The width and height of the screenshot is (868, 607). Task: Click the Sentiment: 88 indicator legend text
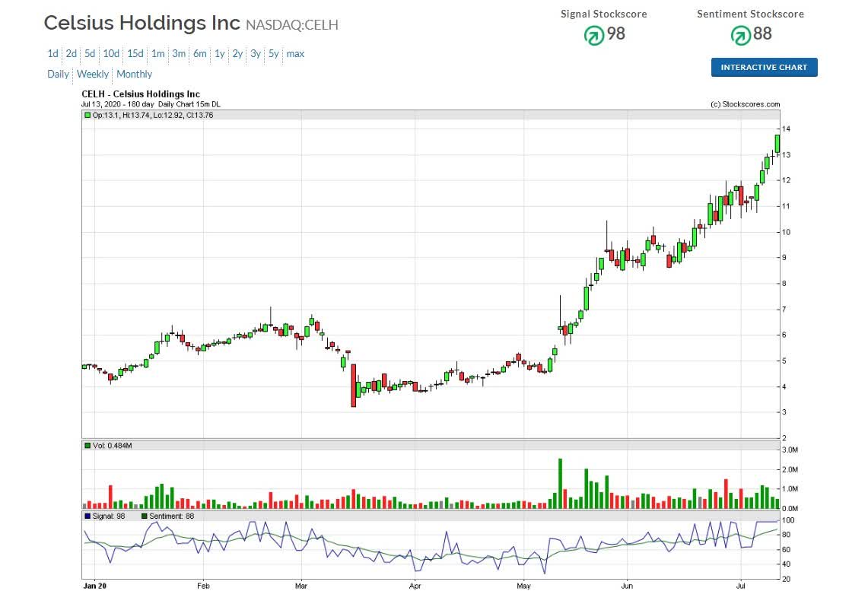tap(172, 516)
